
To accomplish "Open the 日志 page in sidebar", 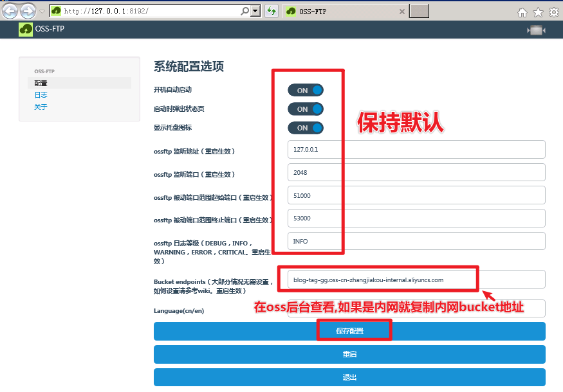I will (x=41, y=95).
